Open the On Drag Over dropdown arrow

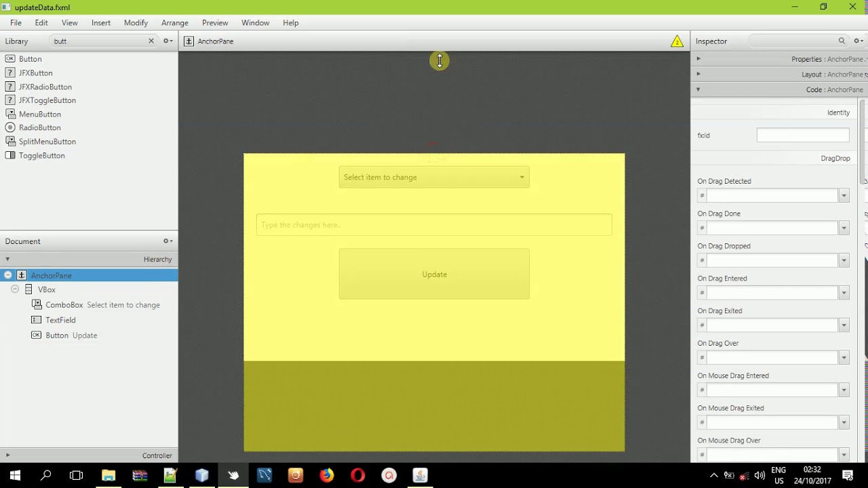(844, 358)
